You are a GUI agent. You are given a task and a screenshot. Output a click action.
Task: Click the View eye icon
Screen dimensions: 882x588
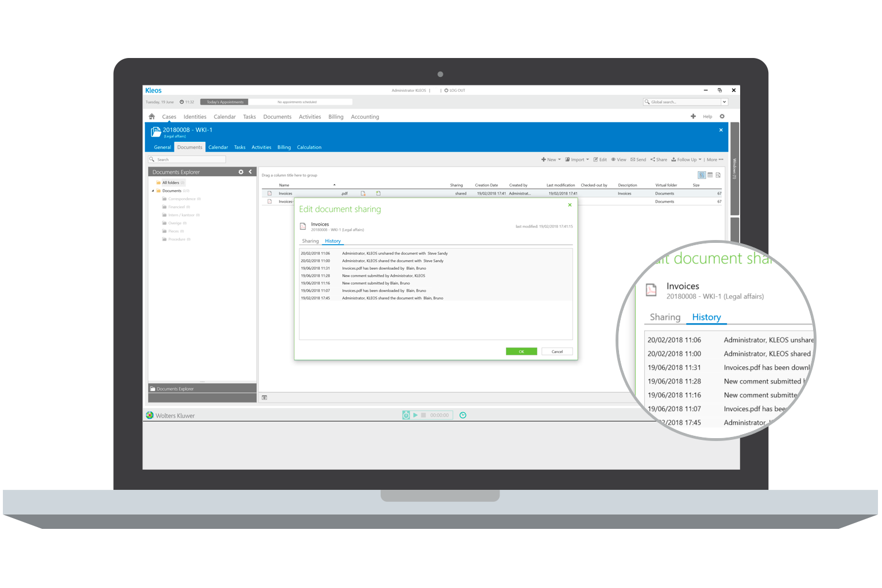tap(613, 159)
